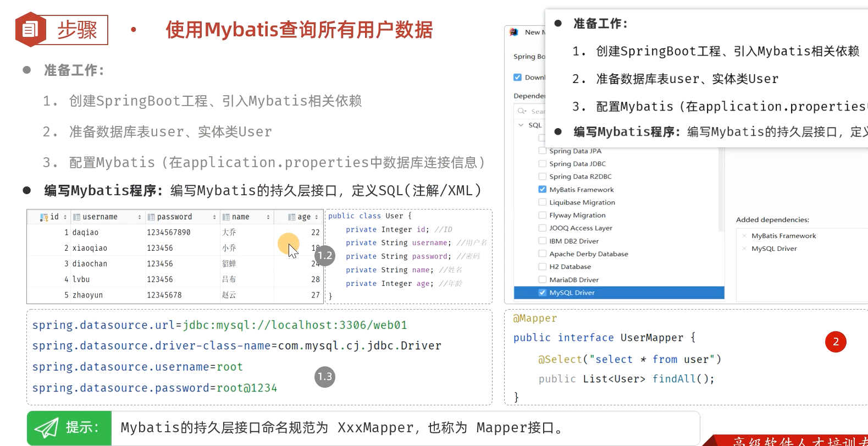The image size is (868, 446).
Task: Click the slide title 使用Mybatis查询所有用户数据
Action: (299, 30)
